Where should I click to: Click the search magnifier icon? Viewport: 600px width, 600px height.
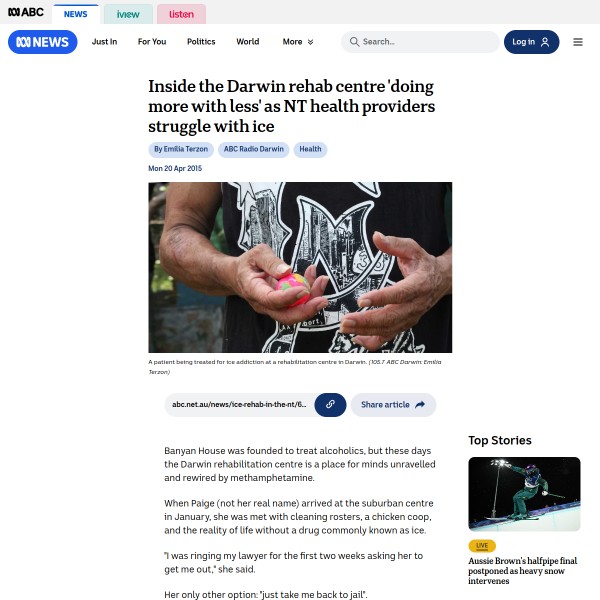pyautogui.click(x=354, y=42)
